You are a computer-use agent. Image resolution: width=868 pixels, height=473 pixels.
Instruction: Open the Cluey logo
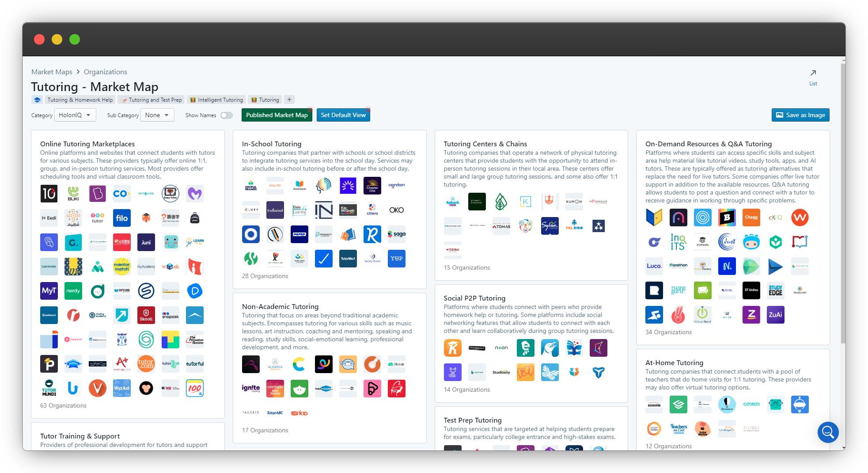251,210
